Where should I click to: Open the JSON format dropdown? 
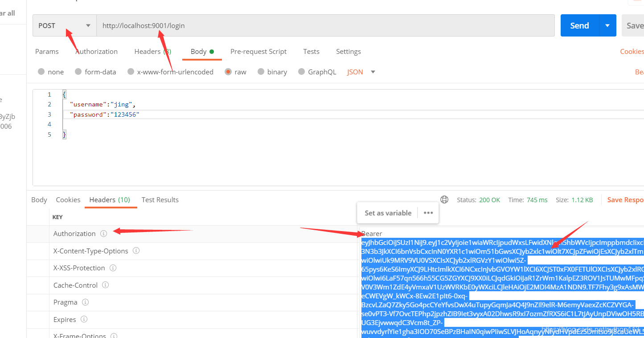tap(361, 72)
